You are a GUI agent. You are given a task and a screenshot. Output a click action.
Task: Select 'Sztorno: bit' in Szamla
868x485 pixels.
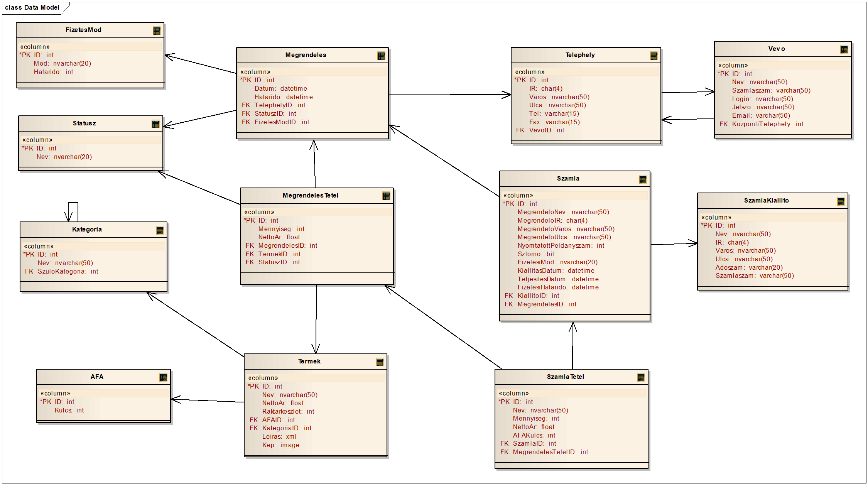[536, 254]
